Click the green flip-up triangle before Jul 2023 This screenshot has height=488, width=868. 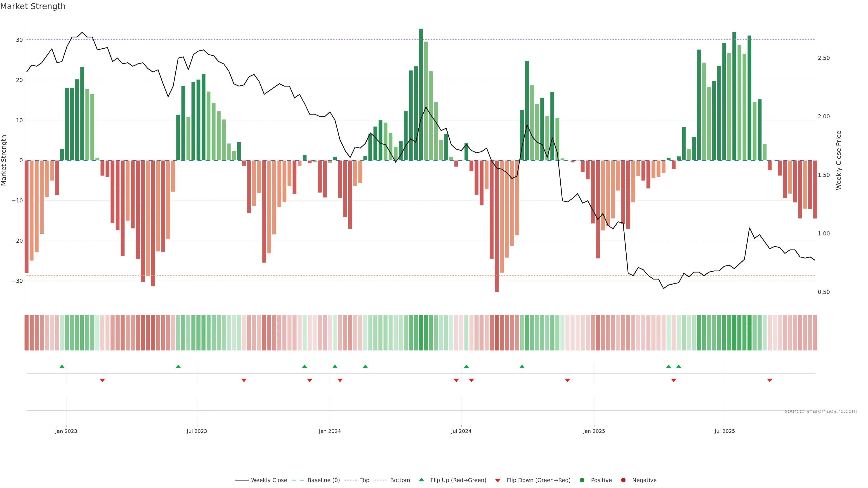[x=178, y=366]
